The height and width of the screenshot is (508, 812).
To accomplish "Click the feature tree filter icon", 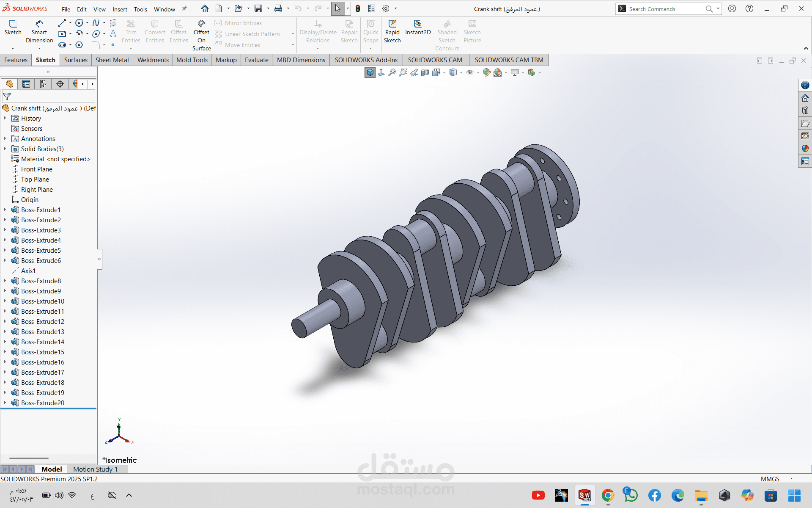I will tap(7, 97).
